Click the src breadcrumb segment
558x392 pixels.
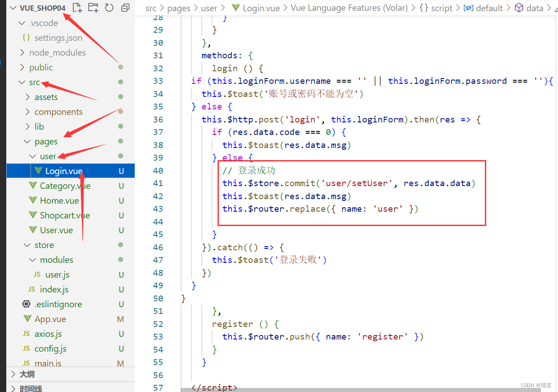[x=151, y=8]
